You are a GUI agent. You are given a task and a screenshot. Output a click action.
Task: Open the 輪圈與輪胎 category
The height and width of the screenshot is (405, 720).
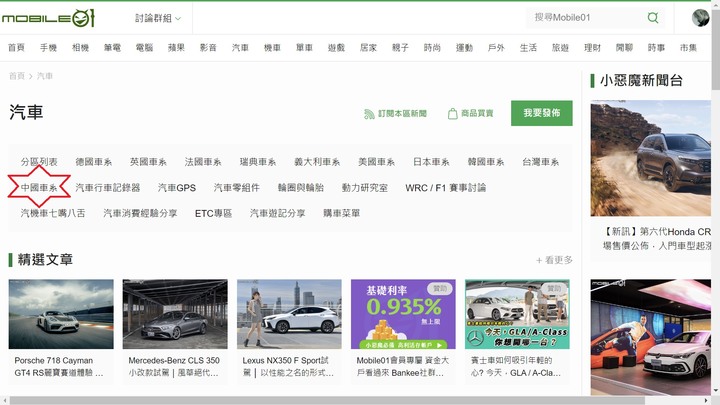(x=301, y=188)
